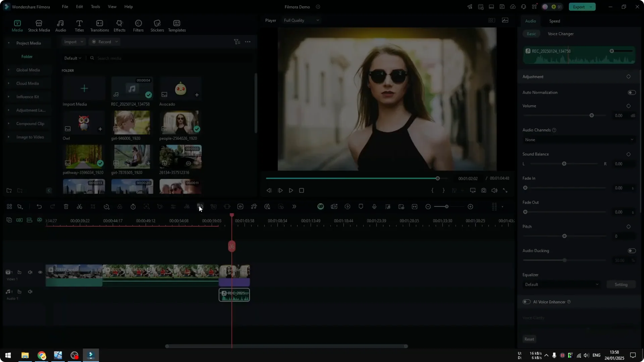Expand the Project Media tree item
This screenshot has height=362, width=644.
(x=9, y=43)
